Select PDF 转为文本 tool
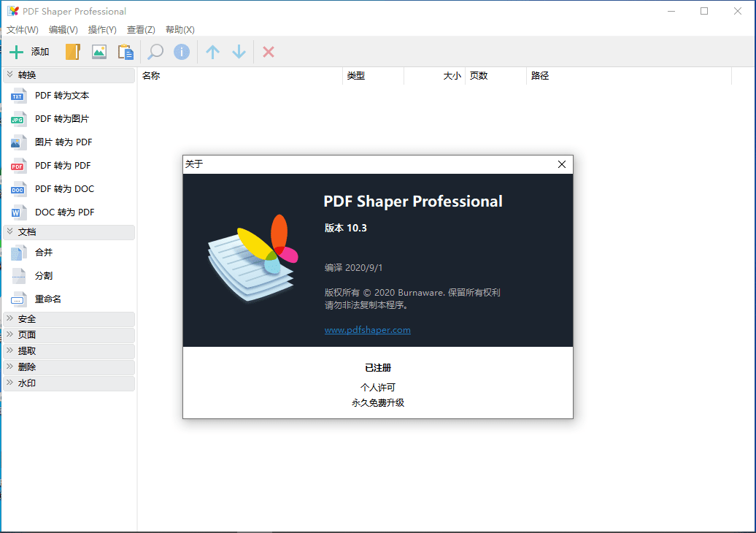 tap(62, 96)
